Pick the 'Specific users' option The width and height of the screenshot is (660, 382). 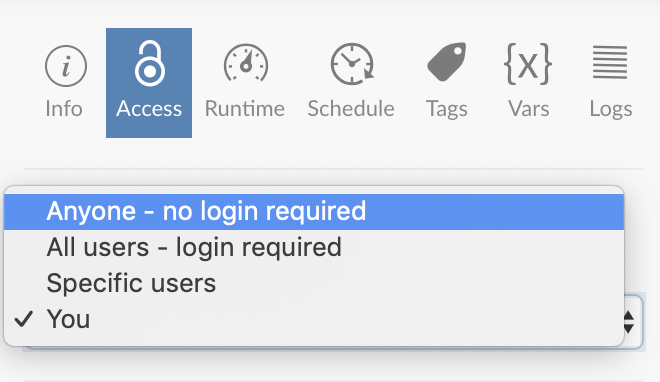pos(314,283)
